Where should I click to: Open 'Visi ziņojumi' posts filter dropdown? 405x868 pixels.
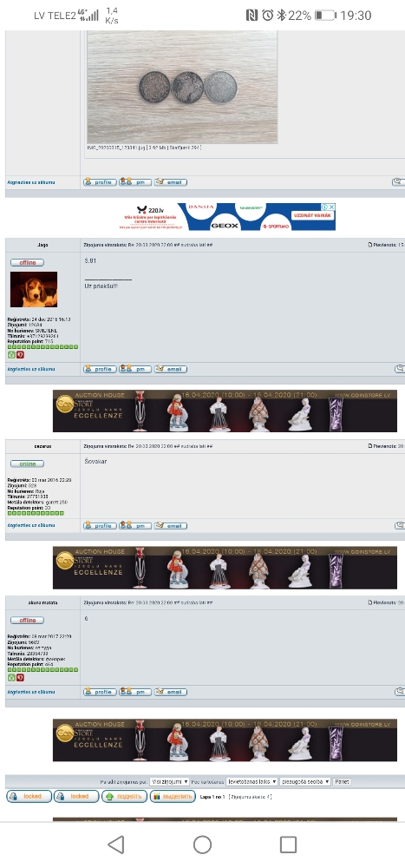tap(169, 782)
